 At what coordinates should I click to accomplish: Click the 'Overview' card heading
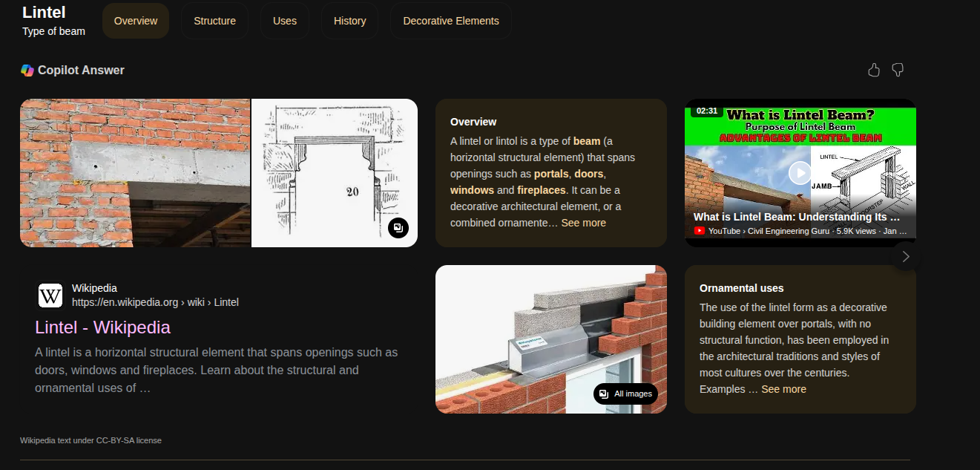pos(473,122)
